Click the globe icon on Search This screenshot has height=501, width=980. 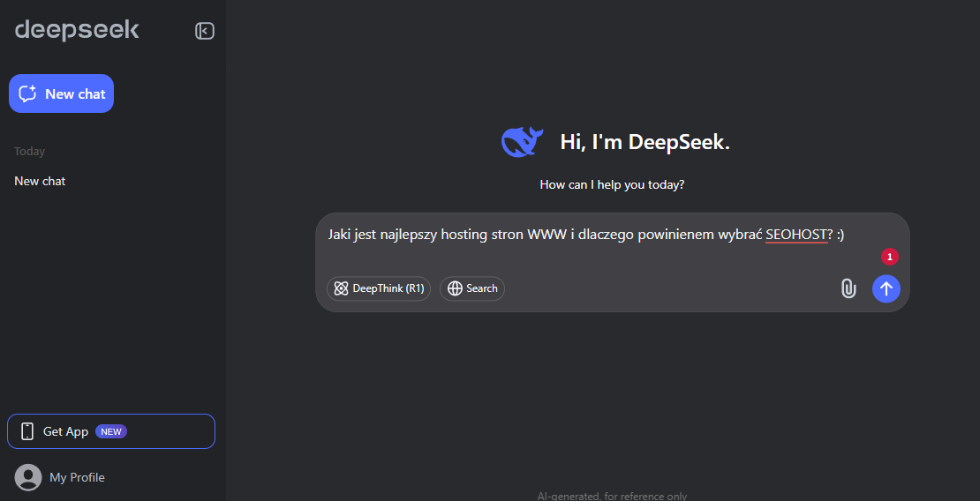tap(456, 288)
